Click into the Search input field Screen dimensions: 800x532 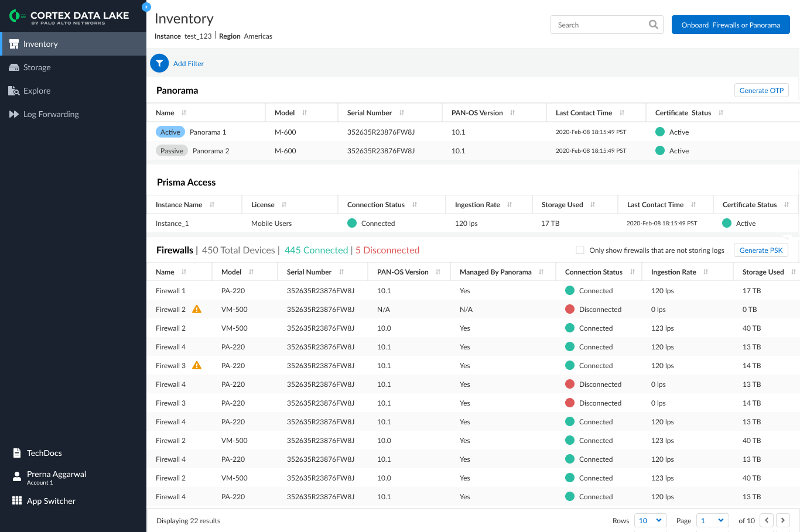[600, 25]
